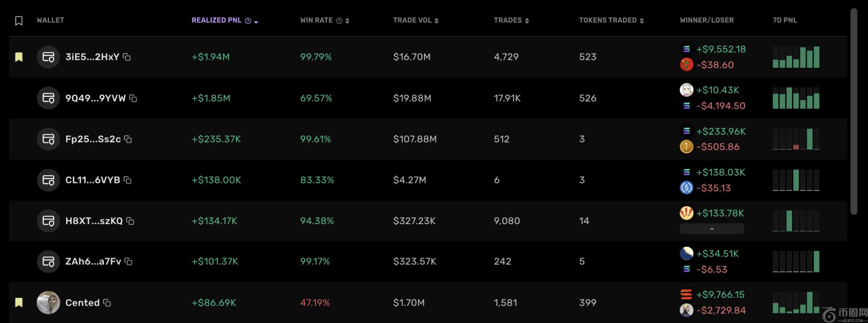Open the 9Q49...9YVW wallet link
The width and height of the screenshot is (868, 323).
point(95,98)
